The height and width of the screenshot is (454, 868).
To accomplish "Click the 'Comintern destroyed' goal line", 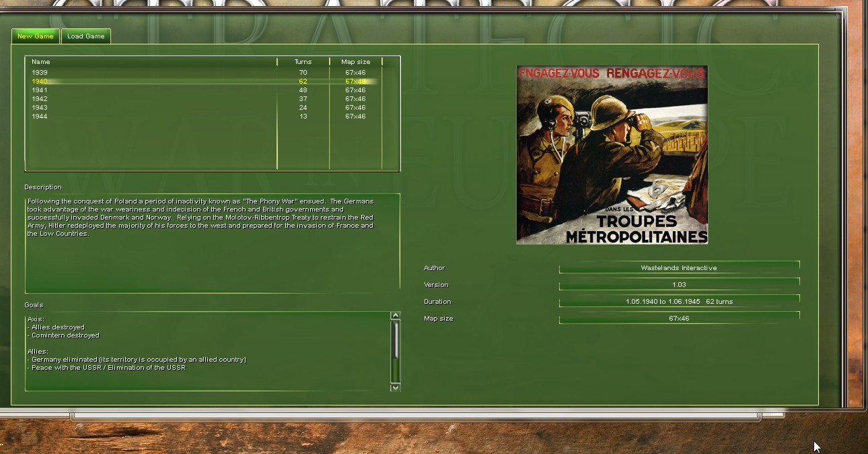I will [x=63, y=335].
